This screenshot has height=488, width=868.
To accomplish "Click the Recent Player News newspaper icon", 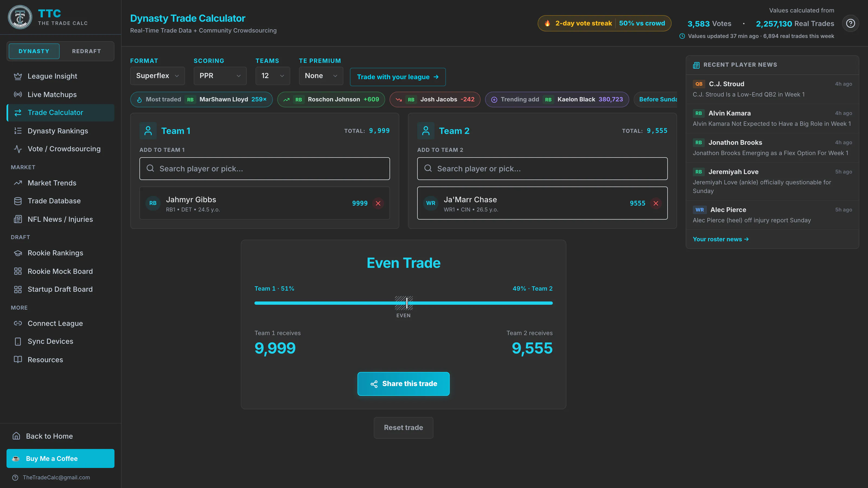I will [696, 65].
